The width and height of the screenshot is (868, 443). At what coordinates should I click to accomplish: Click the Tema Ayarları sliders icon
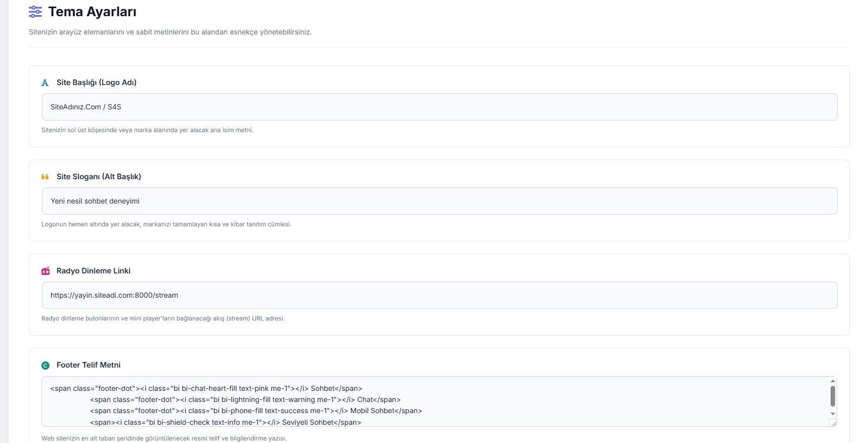pos(35,12)
